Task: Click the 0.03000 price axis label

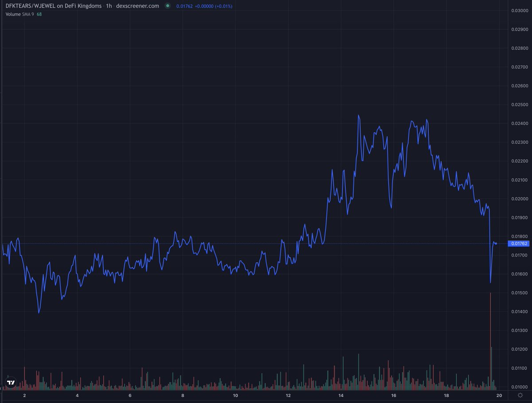Action: click(519, 10)
